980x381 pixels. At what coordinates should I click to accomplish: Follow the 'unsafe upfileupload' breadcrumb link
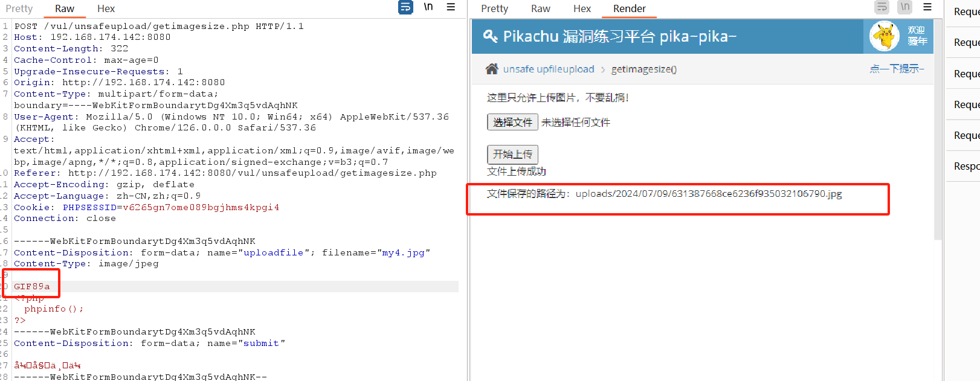[x=549, y=69]
